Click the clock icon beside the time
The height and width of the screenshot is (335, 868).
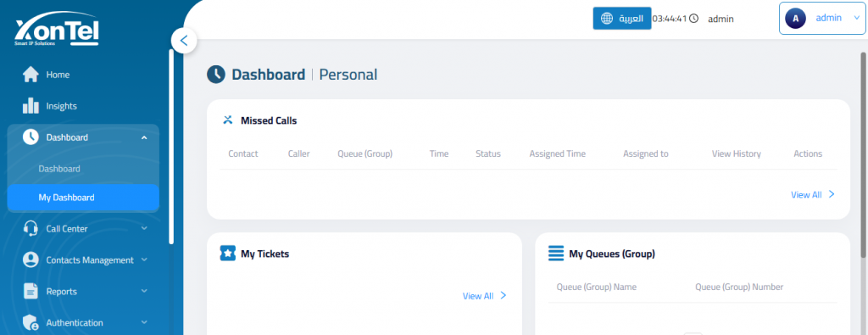693,19
